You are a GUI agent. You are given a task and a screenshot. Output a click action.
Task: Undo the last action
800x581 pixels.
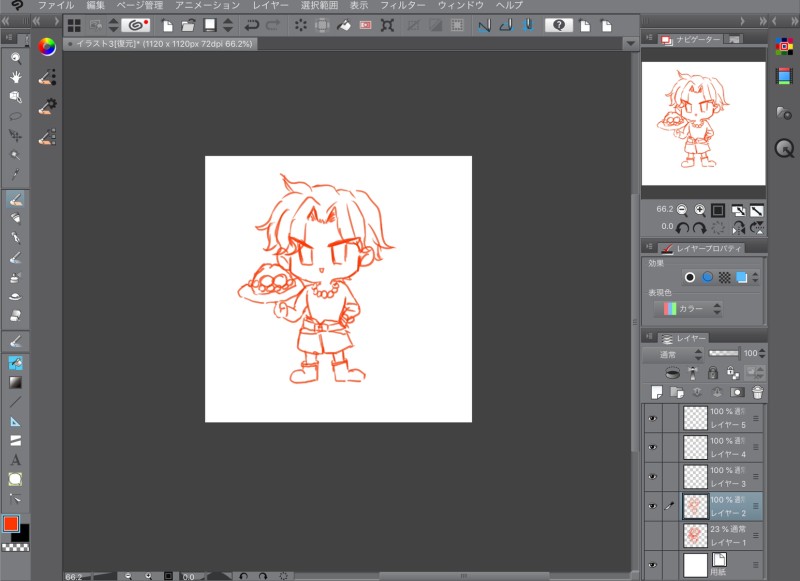point(252,25)
